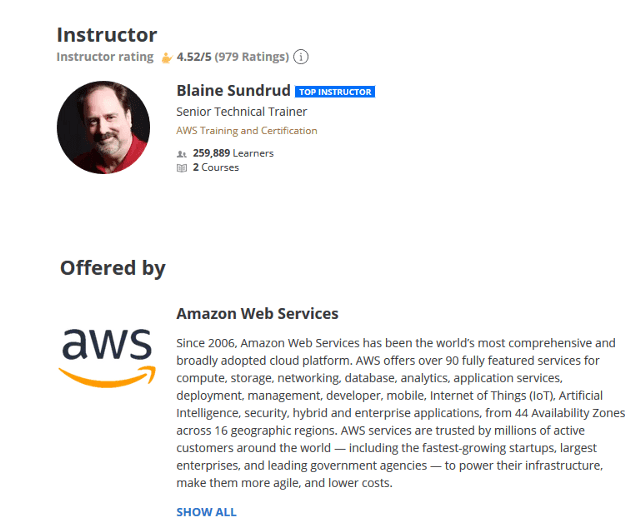Screen dimensions: 630x527
Task: Click the Offered by heading
Action: [x=112, y=268]
